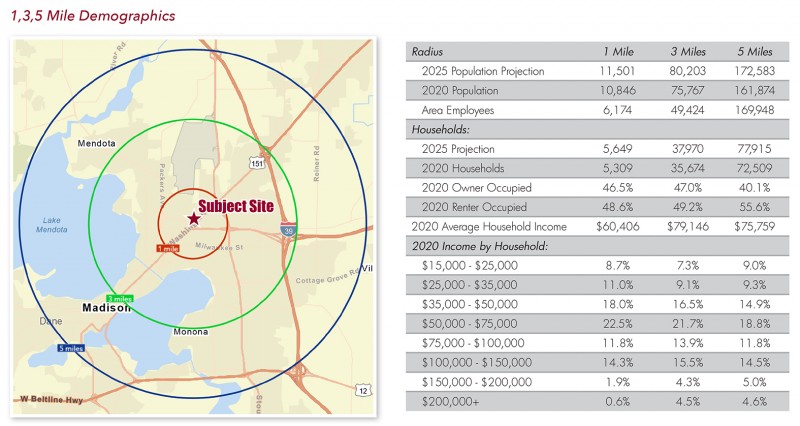The image size is (800, 426).
Task: Click the 'Mendota' place label
Action: coord(96,143)
